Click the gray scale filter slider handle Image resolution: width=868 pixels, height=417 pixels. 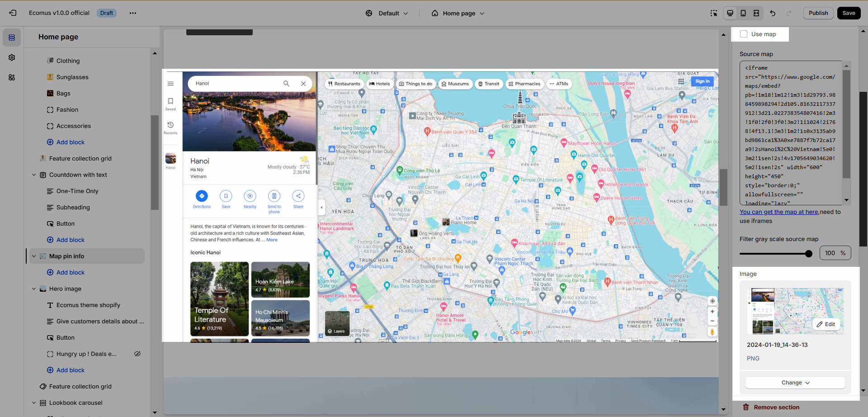click(x=809, y=254)
